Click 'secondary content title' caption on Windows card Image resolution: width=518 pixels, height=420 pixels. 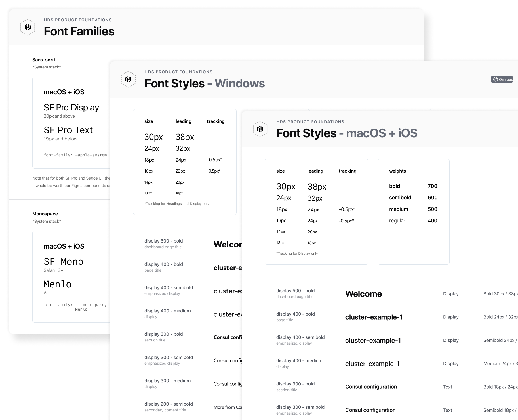tap(165, 410)
